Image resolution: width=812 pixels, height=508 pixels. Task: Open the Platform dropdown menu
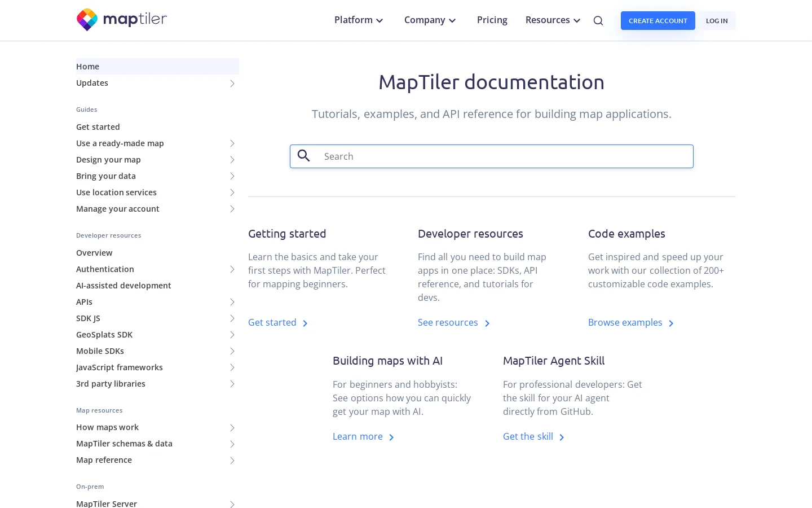359,20
